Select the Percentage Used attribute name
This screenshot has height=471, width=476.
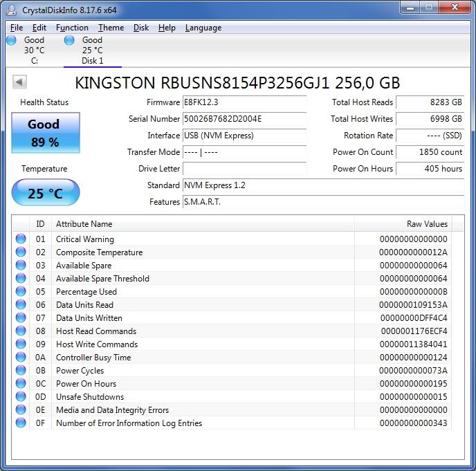coord(86,292)
